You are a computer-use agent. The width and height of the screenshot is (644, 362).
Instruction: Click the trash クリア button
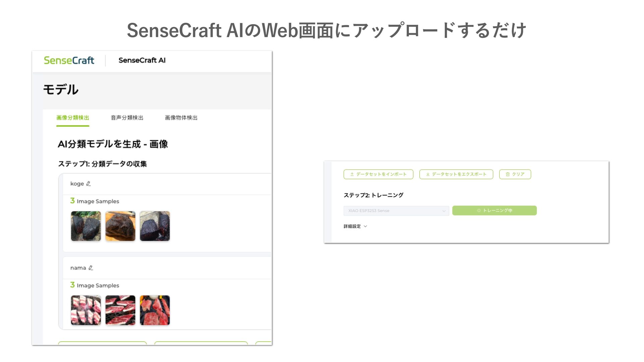[x=515, y=174]
